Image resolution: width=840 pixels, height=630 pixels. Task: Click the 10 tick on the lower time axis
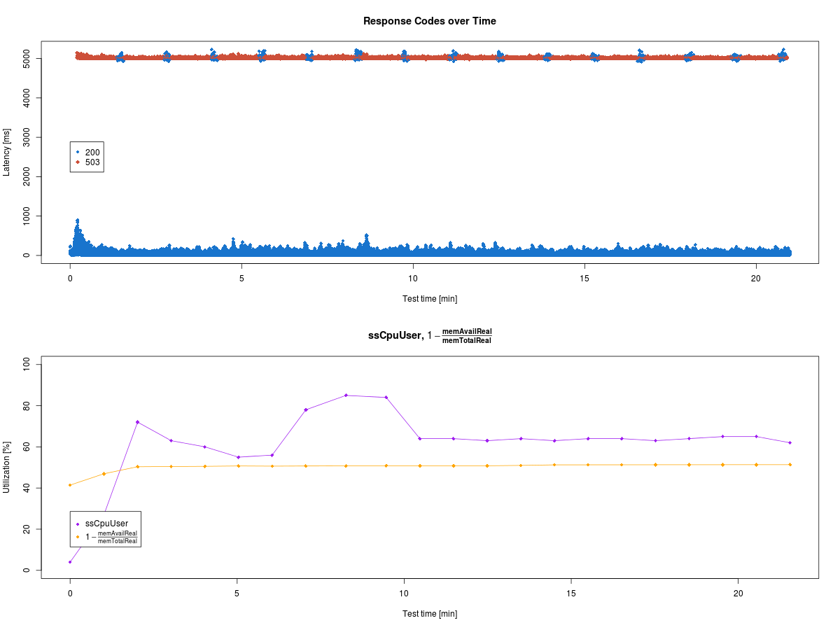(x=404, y=592)
